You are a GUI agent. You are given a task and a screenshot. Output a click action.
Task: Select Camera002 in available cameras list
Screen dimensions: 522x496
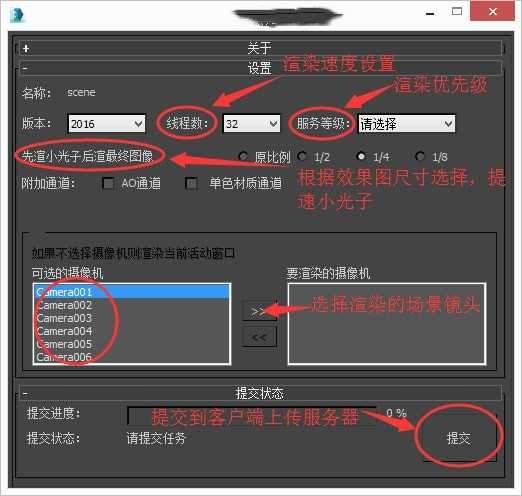pos(132,305)
